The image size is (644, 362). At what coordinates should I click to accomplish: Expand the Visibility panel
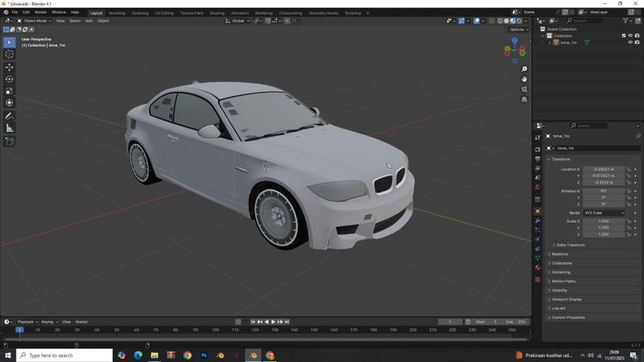[x=558, y=290]
